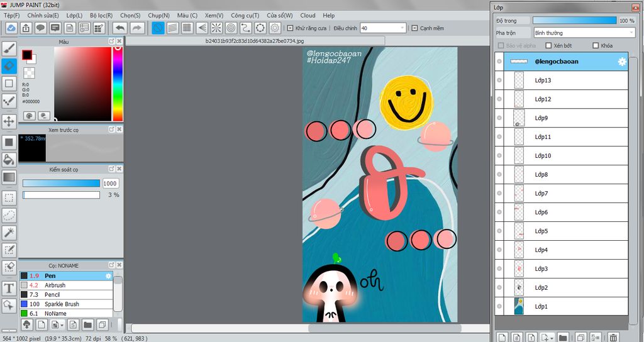Viewport: 644px width, 342px height.
Task: Open add brush dropdown arrow in brush panel
Action: pos(62,325)
